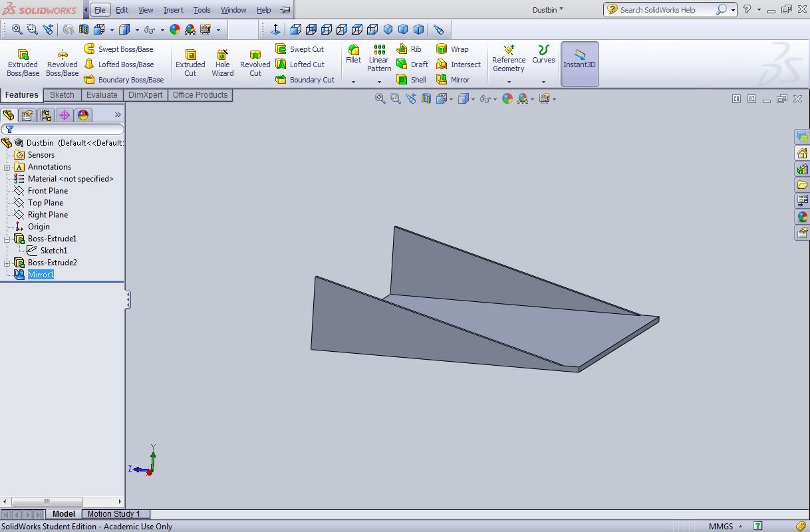The image size is (810, 532).
Task: Open the Hole Wizard
Action: [222, 63]
